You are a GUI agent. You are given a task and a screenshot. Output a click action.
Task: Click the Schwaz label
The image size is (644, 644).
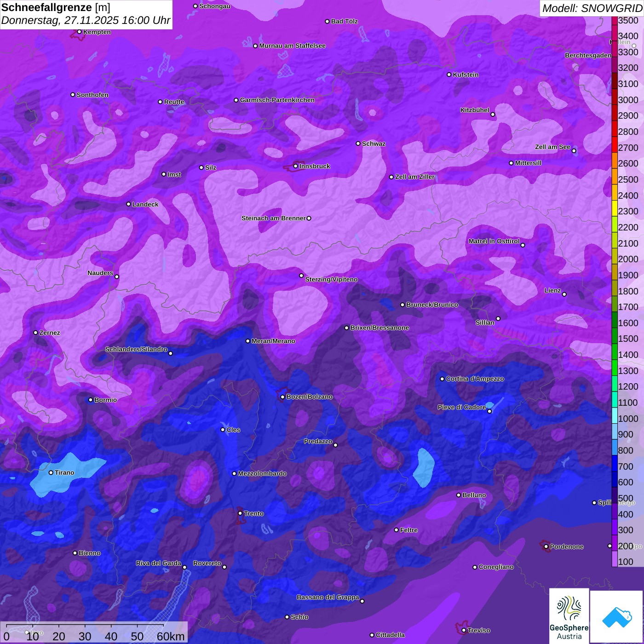pos(374,144)
